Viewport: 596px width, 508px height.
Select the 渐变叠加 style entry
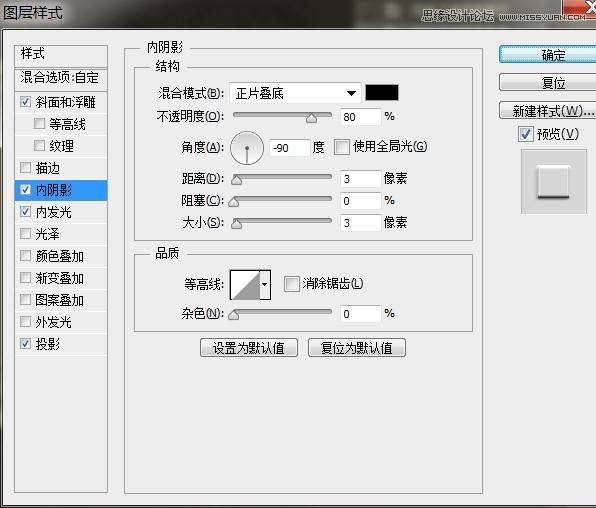point(61,278)
